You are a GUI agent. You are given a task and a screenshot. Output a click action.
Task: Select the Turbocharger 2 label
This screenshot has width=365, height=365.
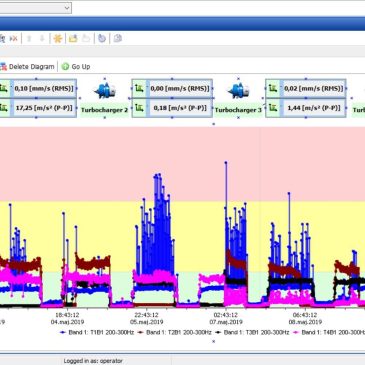click(x=104, y=110)
